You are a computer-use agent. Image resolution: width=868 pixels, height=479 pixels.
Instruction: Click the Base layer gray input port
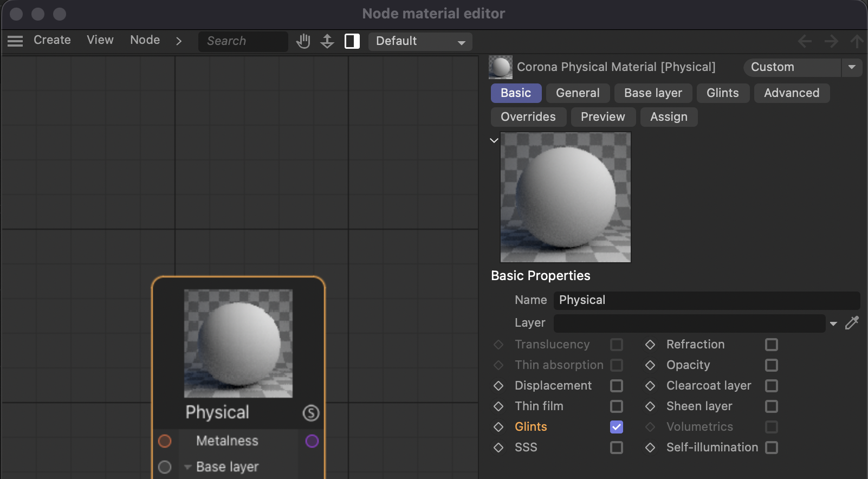[x=165, y=467]
